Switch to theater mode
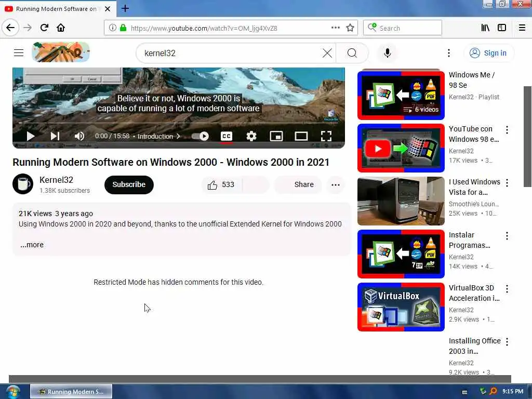Image resolution: width=532 pixels, height=399 pixels. 301,137
